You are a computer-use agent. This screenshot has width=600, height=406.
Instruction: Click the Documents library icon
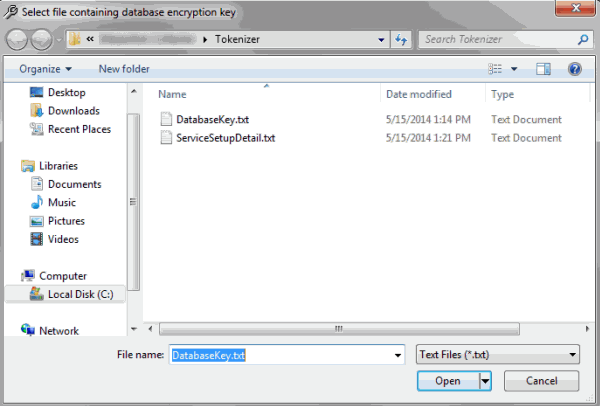(x=37, y=184)
